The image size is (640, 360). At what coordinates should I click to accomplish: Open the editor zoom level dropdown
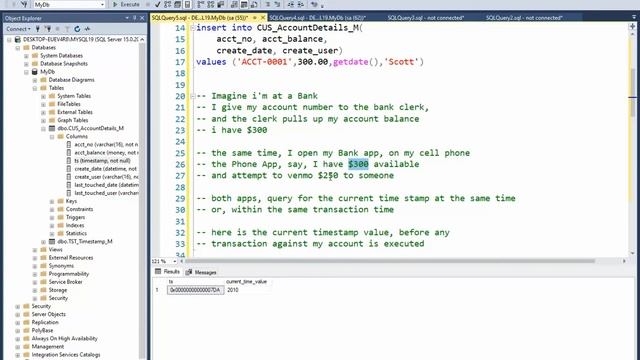click(175, 261)
